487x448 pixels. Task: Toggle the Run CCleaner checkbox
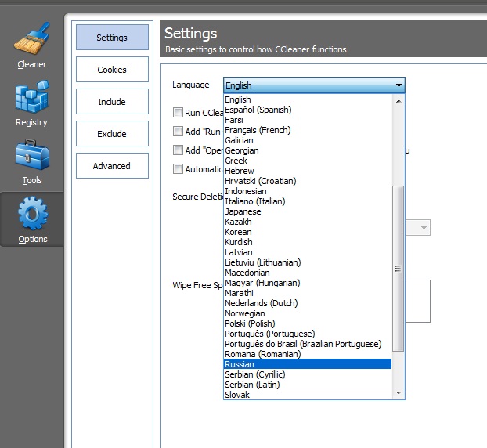178,113
